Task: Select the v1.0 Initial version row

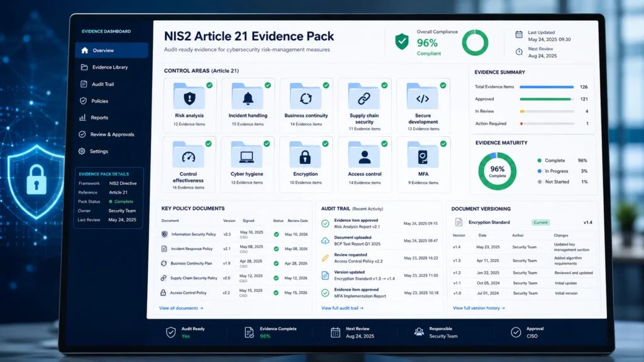Action: [523, 293]
